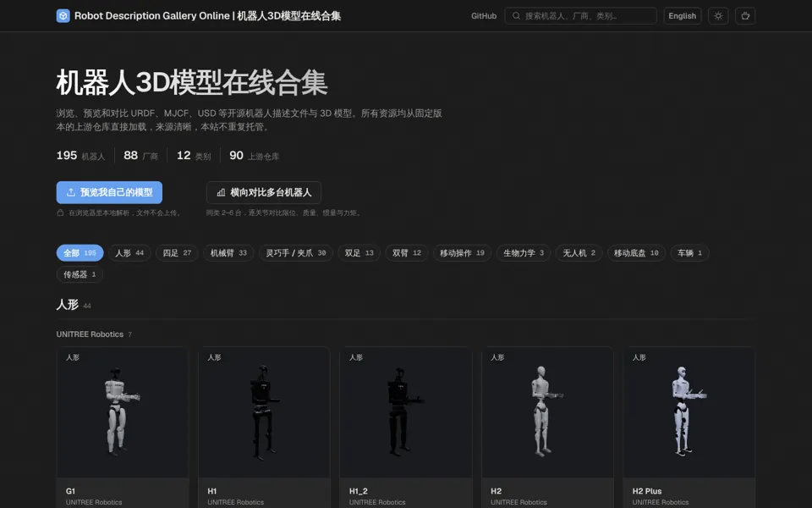Click the 机器人3D模型在线合集 main heading
Screen dimensions: 812x508
(192, 82)
